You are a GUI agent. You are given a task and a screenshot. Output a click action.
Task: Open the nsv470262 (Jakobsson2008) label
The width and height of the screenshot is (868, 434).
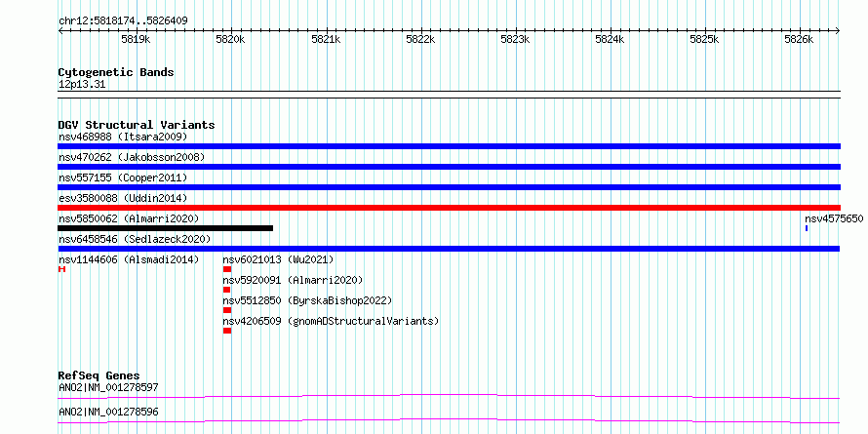coord(132,157)
